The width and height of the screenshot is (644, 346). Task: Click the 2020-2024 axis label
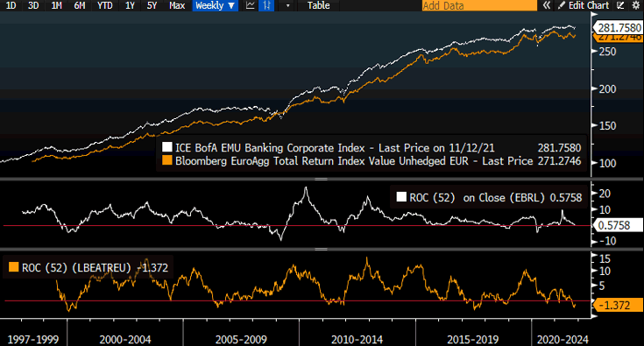(x=563, y=340)
